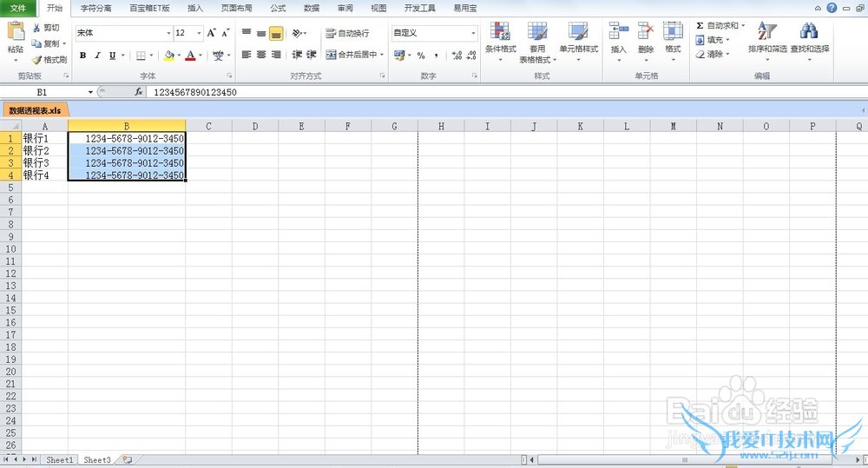Open Clear options (清除)
868x468 pixels.
713,55
